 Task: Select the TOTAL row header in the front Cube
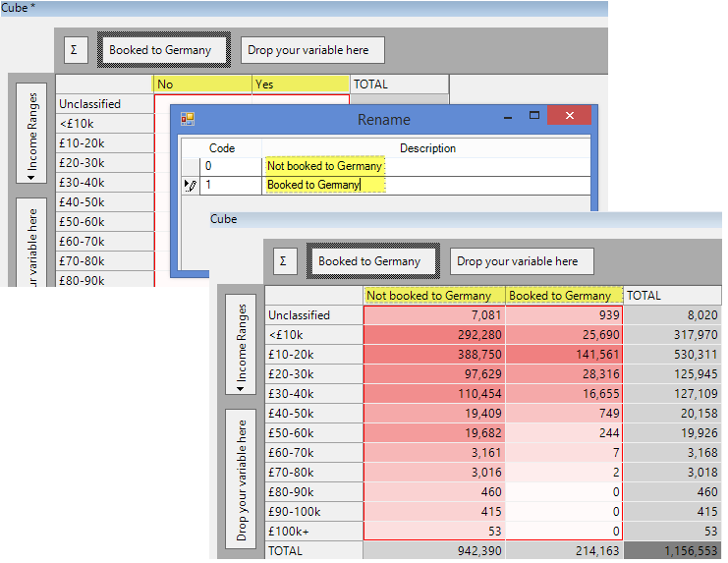coord(313,551)
